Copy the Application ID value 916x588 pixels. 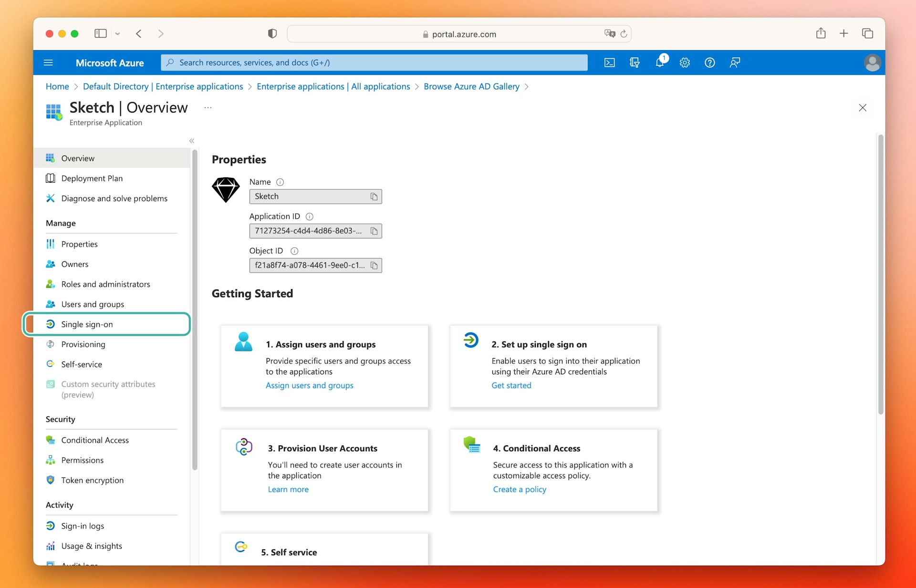coord(374,231)
